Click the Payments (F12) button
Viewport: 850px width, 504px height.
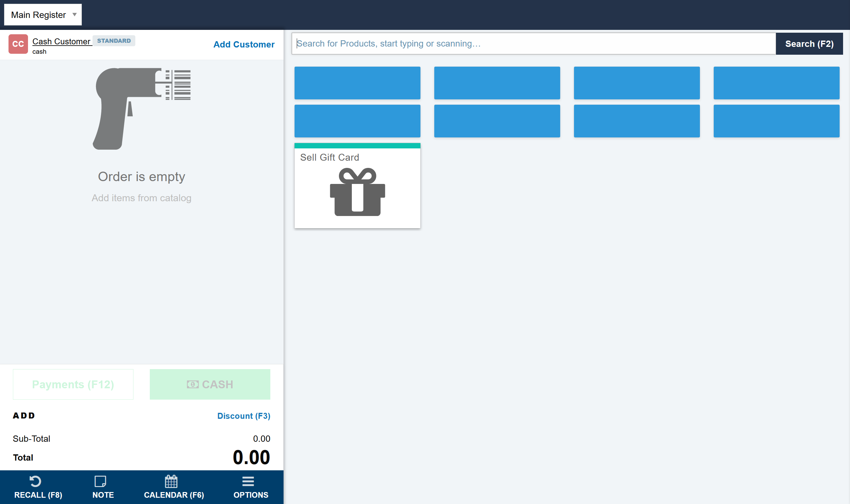click(73, 385)
